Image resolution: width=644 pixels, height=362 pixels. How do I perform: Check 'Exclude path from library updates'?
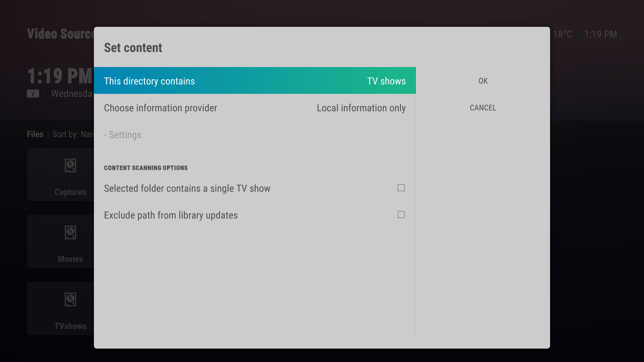click(401, 215)
